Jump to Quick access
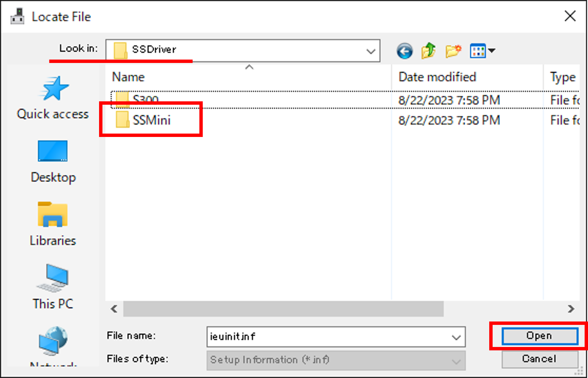The height and width of the screenshot is (378, 588). [53, 97]
